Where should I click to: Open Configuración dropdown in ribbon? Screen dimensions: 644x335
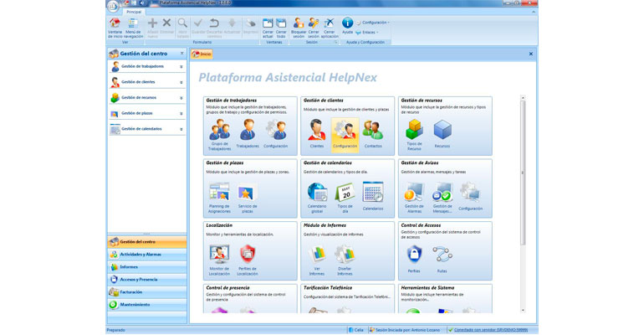[x=372, y=23]
